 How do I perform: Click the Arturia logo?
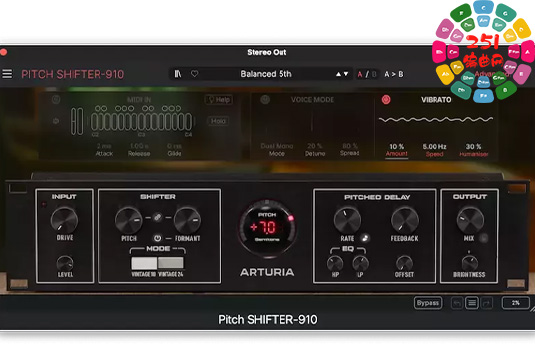point(267,272)
